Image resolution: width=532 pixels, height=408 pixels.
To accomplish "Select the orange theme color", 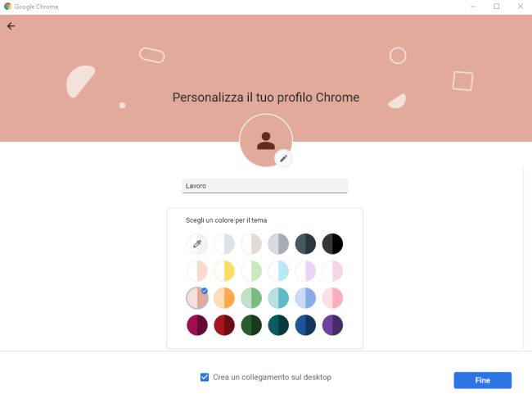I will [x=224, y=298].
